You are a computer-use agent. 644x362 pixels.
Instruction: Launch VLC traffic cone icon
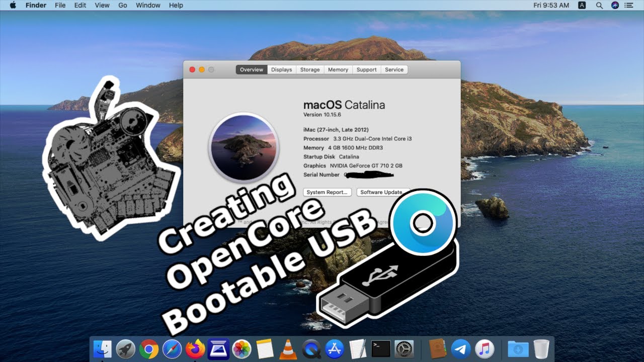pyautogui.click(x=288, y=348)
